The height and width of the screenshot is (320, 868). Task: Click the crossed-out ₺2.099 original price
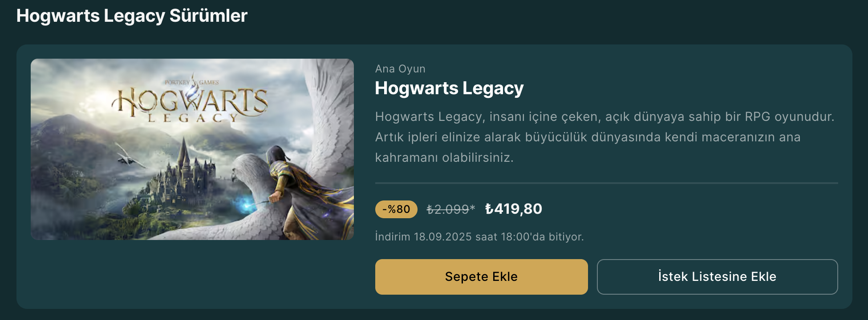pos(447,209)
